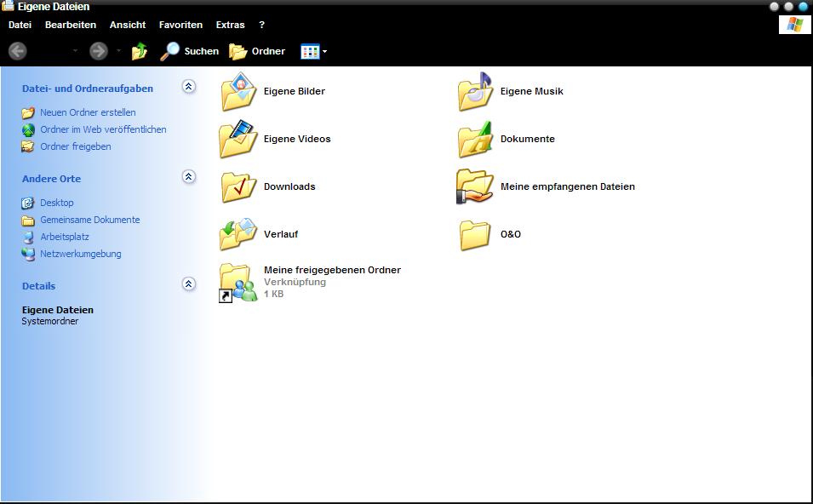Click the Andere Orte header text

[51, 179]
